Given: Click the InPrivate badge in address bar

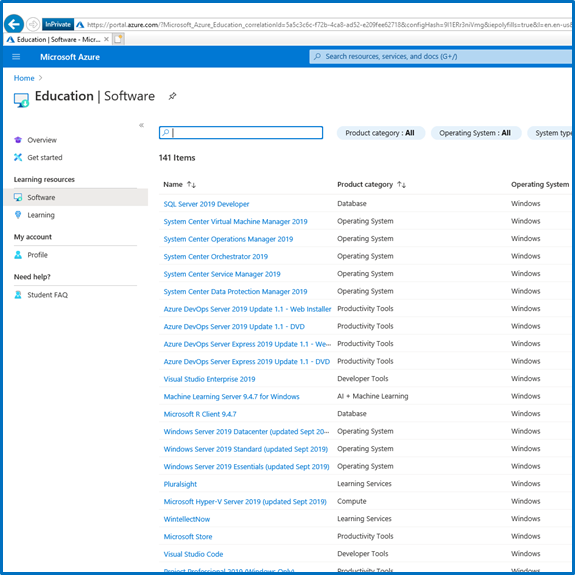Looking at the screenshot, I should pos(58,25).
